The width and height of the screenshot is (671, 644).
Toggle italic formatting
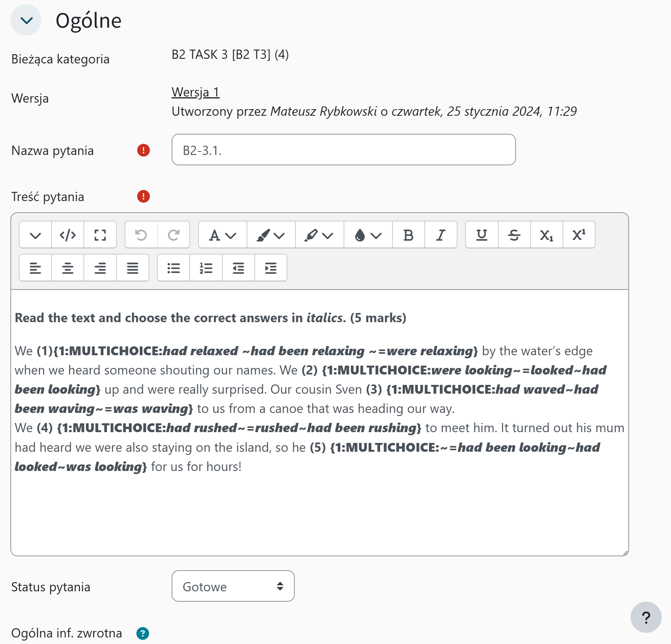[441, 235]
